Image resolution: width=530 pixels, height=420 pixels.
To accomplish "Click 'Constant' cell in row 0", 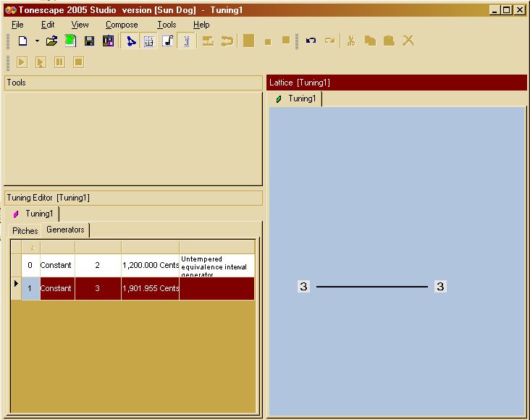I will click(57, 266).
